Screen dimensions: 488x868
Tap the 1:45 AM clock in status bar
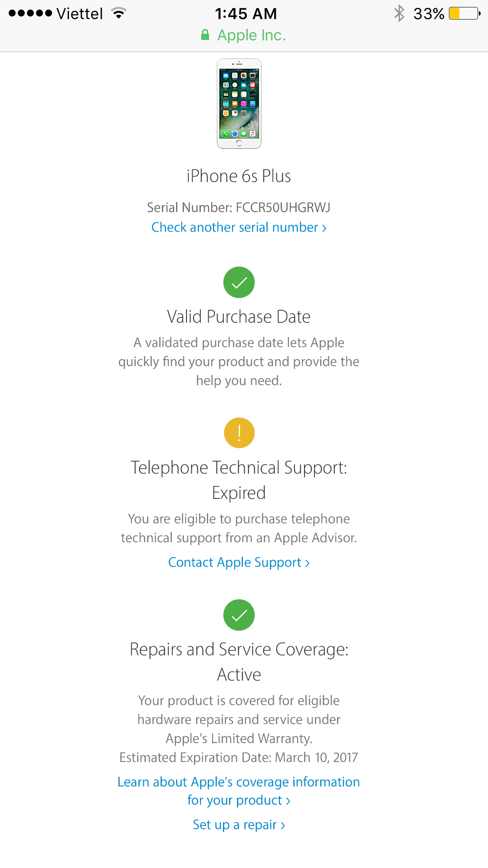point(246,13)
